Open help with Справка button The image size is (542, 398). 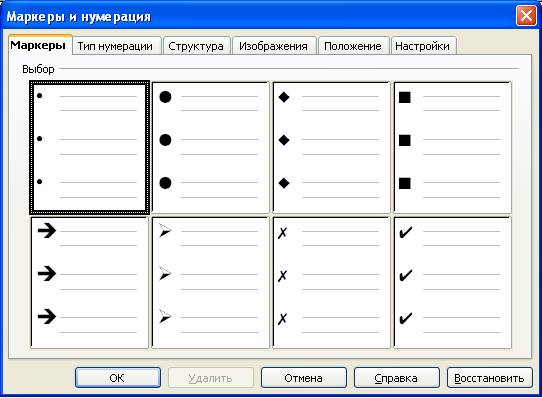click(396, 378)
